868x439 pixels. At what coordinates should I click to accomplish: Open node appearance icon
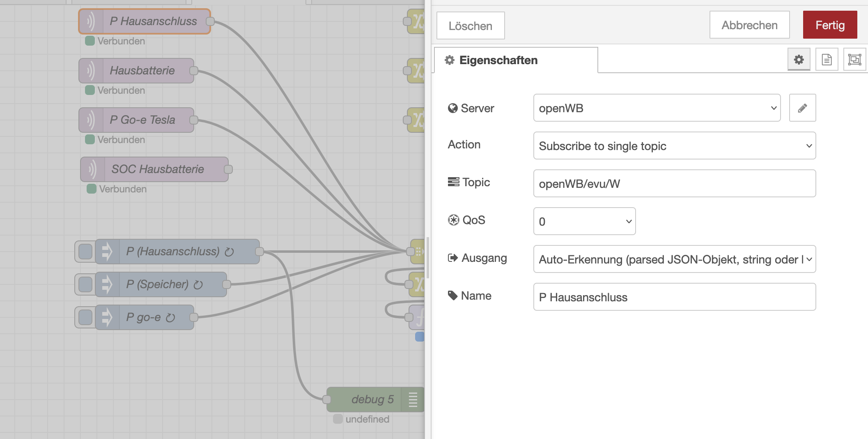pos(854,60)
